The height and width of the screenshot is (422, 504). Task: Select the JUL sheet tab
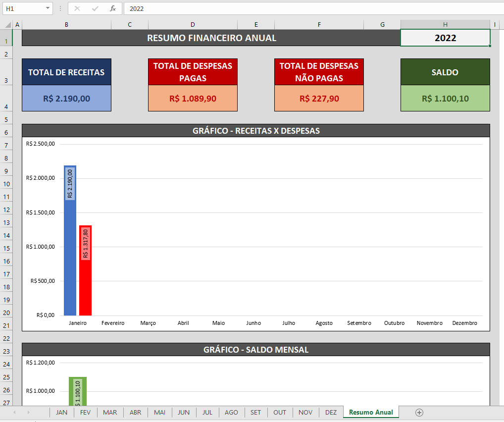click(207, 412)
